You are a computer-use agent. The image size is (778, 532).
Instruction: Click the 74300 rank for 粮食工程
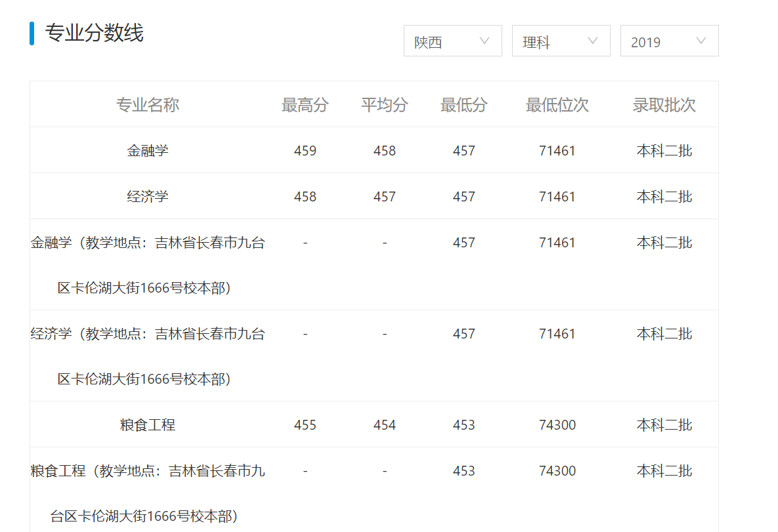coord(556,424)
